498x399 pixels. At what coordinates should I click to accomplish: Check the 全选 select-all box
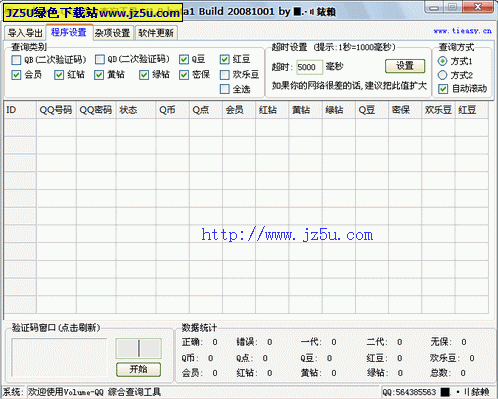coord(225,89)
